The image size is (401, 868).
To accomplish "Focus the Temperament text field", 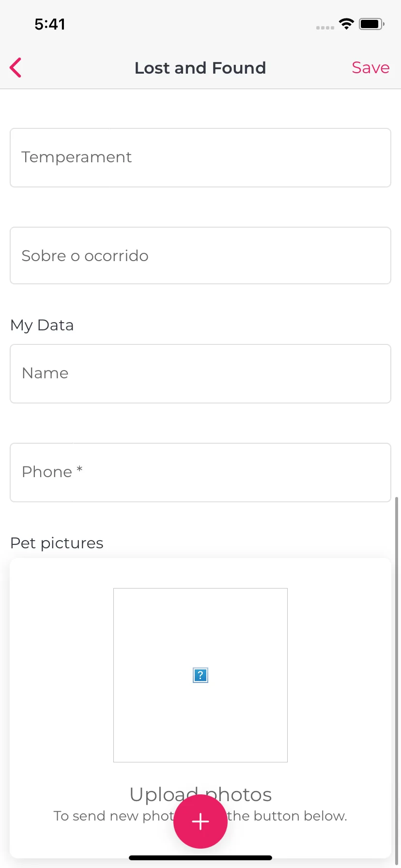I will click(x=200, y=157).
